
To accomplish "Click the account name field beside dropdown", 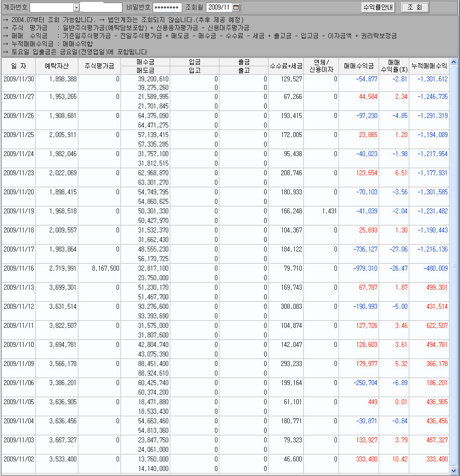I will [x=102, y=8].
